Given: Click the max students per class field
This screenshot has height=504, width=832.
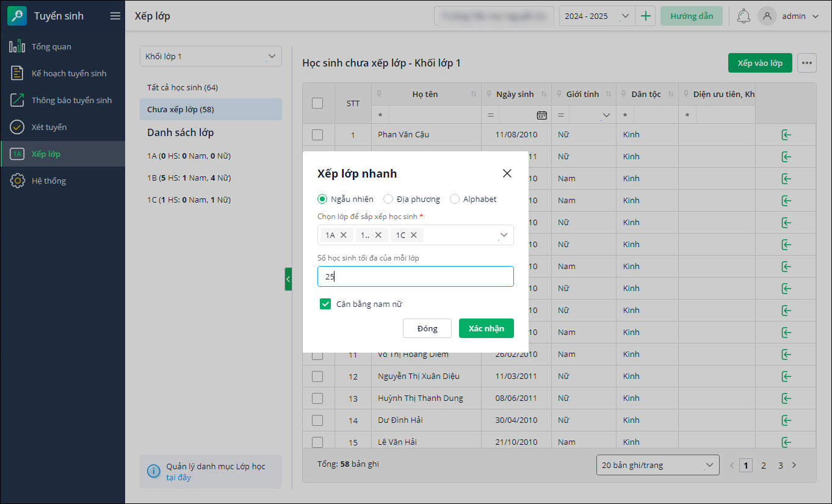Looking at the screenshot, I should 415,276.
